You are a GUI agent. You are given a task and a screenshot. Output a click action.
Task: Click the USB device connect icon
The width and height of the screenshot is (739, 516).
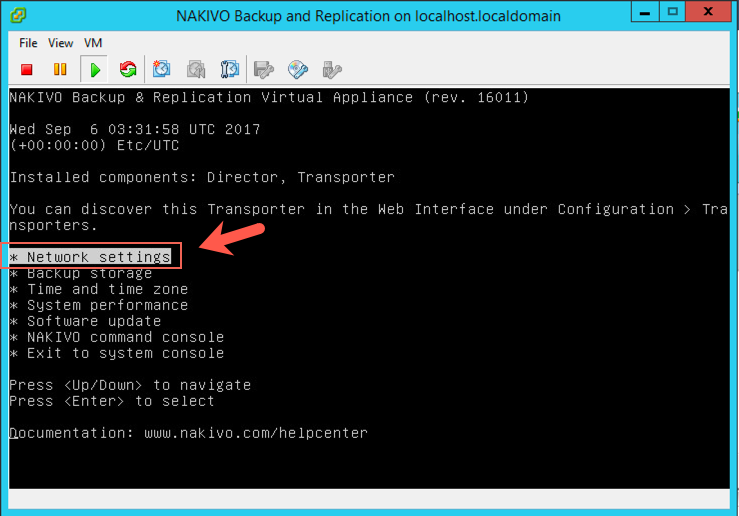332,69
